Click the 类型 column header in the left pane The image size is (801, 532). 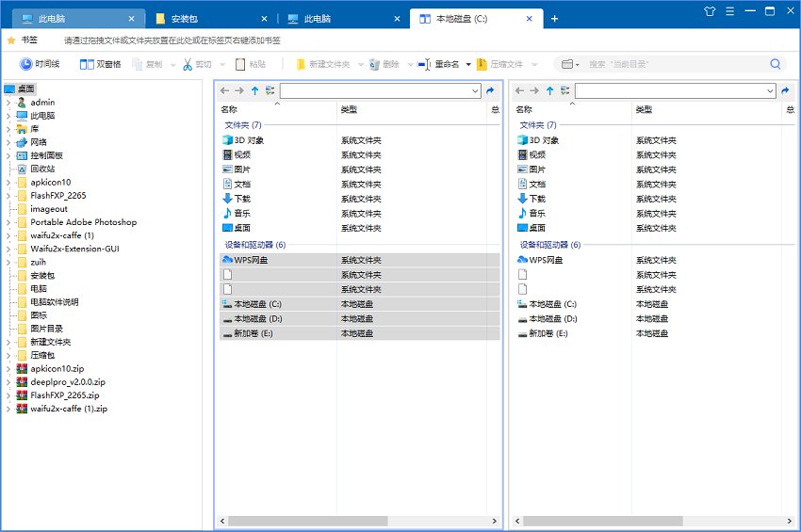click(x=349, y=110)
